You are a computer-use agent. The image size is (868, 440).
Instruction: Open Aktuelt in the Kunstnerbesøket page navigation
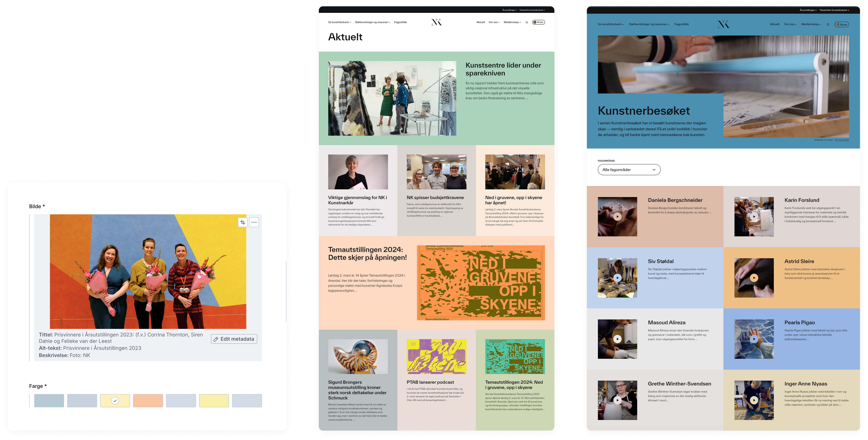click(774, 24)
